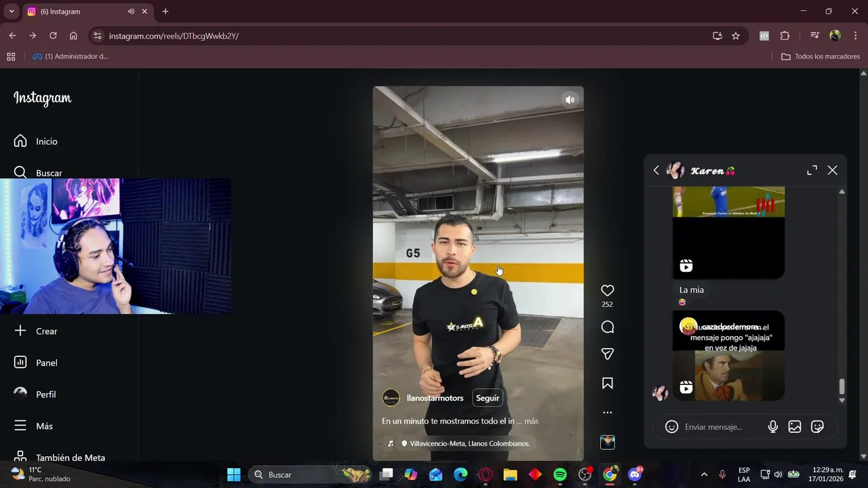The height and width of the screenshot is (488, 868).
Task: Save the reel with the bookmark icon
Action: pos(608,384)
